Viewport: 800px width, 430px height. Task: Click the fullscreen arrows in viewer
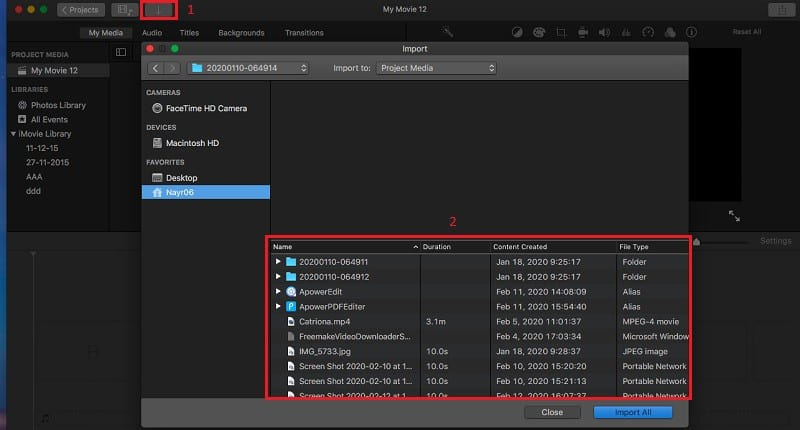pyautogui.click(x=734, y=216)
